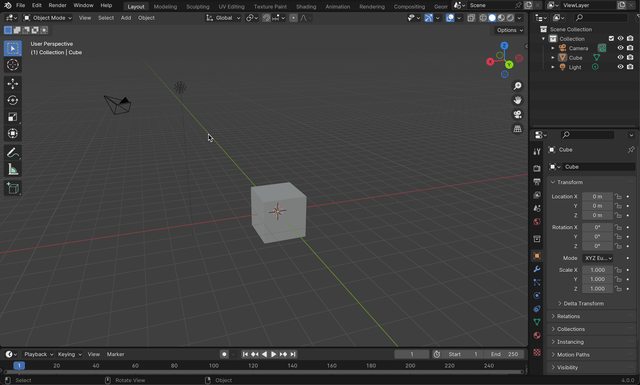The image size is (640, 385).
Task: Open the Tool properties tab
Action: click(537, 151)
